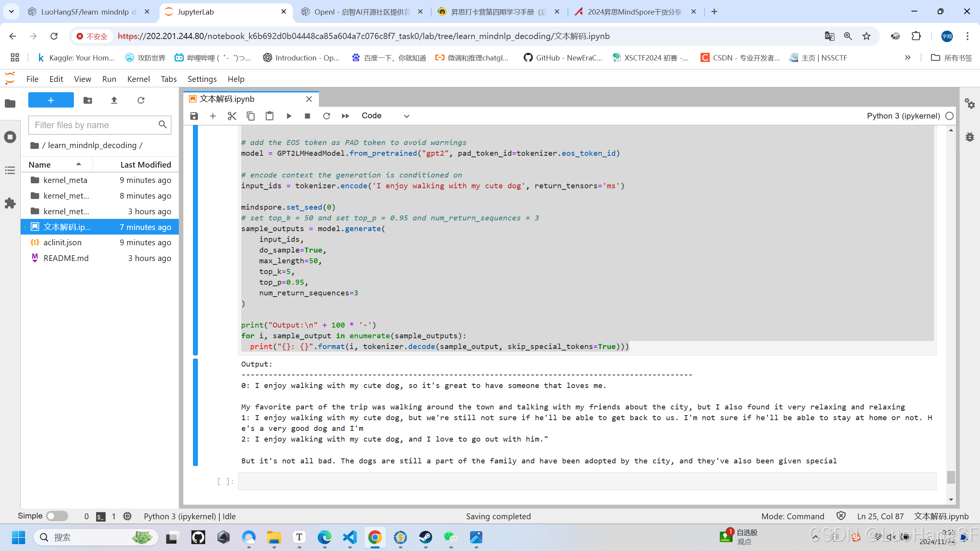Bookmark this page with star icon
This screenshot has width=980, height=551.
pyautogui.click(x=866, y=36)
